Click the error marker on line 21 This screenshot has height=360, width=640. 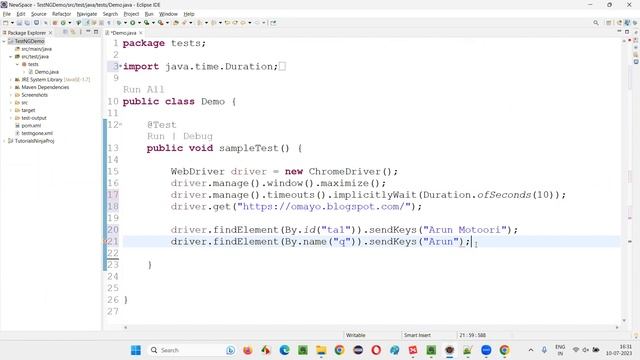pos(105,242)
